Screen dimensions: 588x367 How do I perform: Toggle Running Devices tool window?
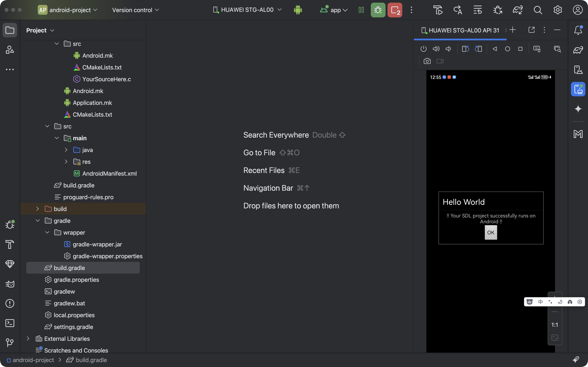click(x=578, y=89)
